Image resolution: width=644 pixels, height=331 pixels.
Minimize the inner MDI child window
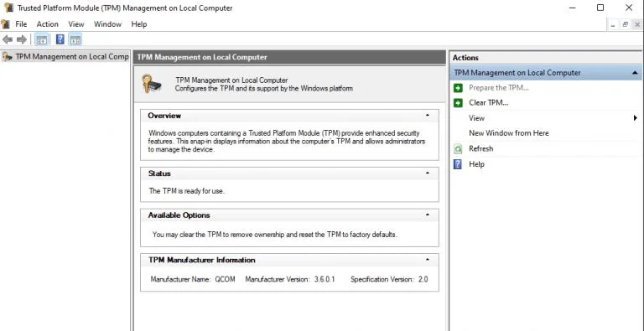[612, 24]
